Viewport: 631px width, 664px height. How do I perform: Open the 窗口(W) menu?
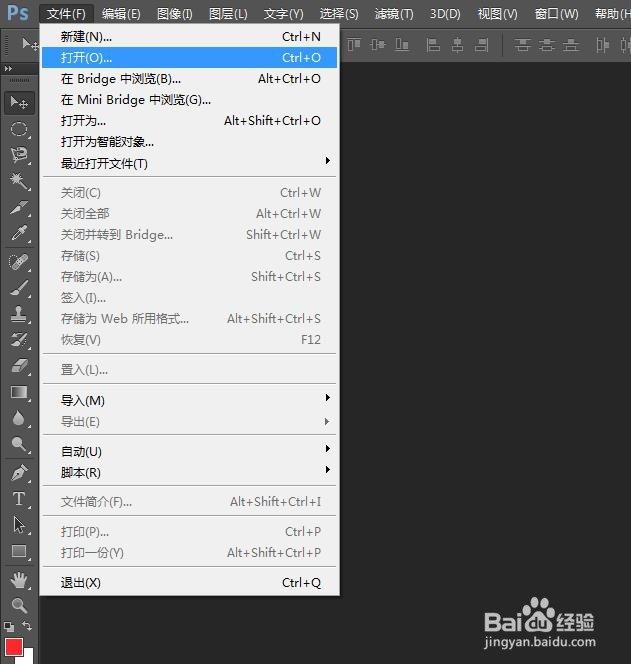click(x=556, y=14)
